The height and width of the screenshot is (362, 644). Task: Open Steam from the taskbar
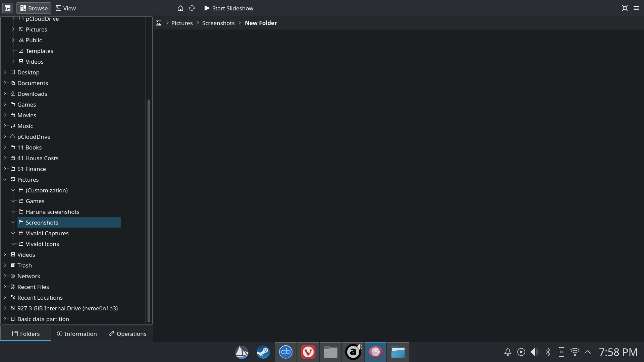click(263, 352)
